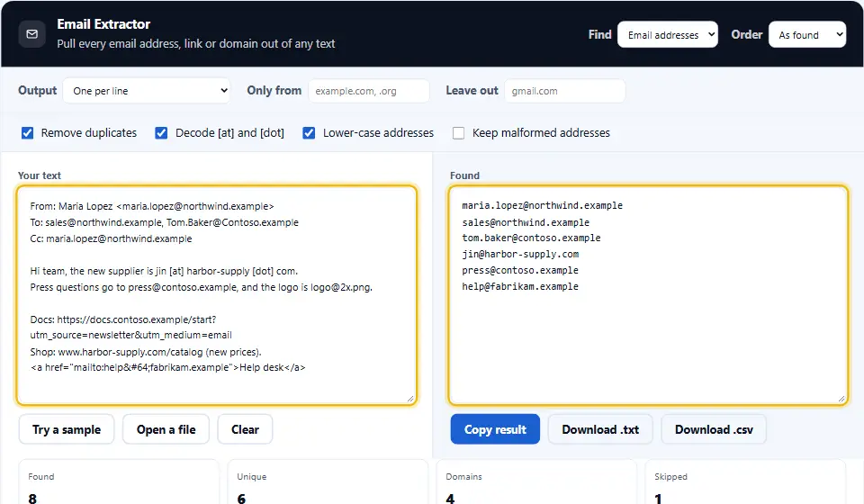The height and width of the screenshot is (504, 864).
Task: Click the Open a file button
Action: pyautogui.click(x=166, y=429)
